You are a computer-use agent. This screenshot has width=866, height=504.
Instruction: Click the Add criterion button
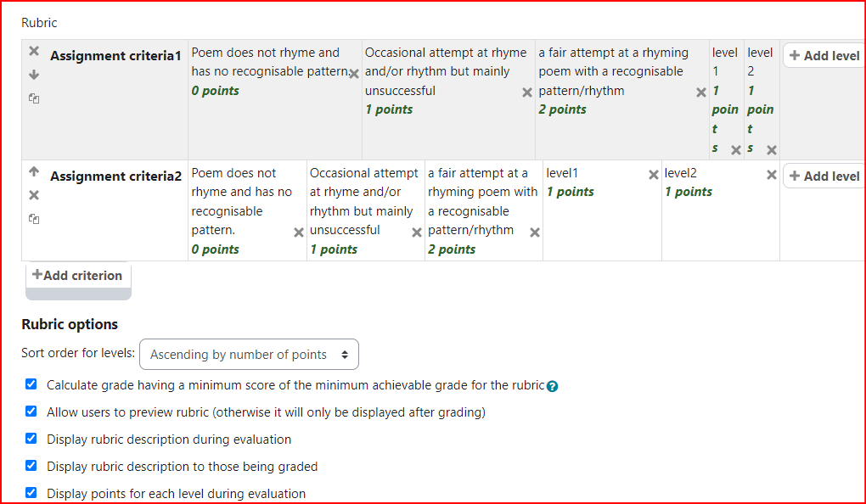[78, 275]
